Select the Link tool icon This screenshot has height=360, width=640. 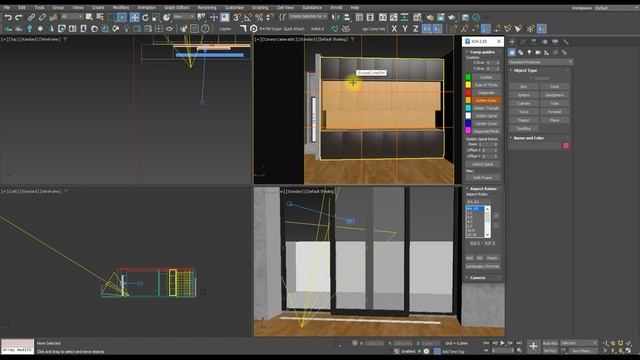31,17
